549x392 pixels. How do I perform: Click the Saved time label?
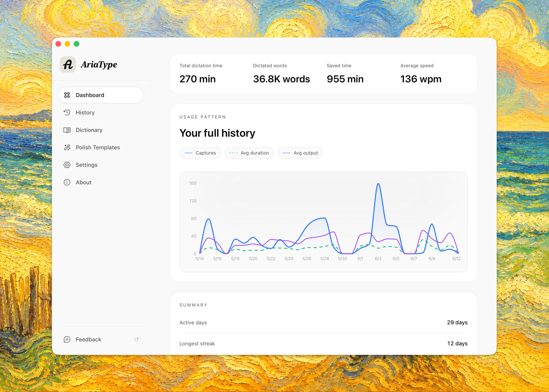[339, 66]
